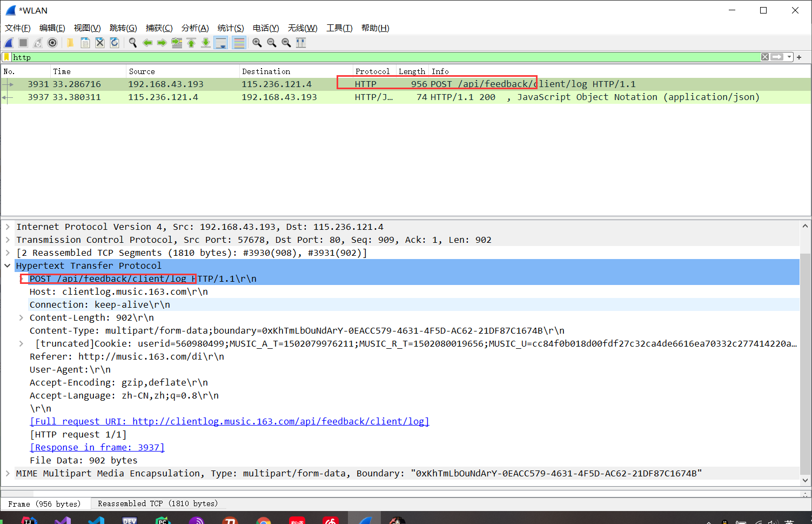Toggle packet list colorization
This screenshot has height=524, width=812.
tap(239, 43)
